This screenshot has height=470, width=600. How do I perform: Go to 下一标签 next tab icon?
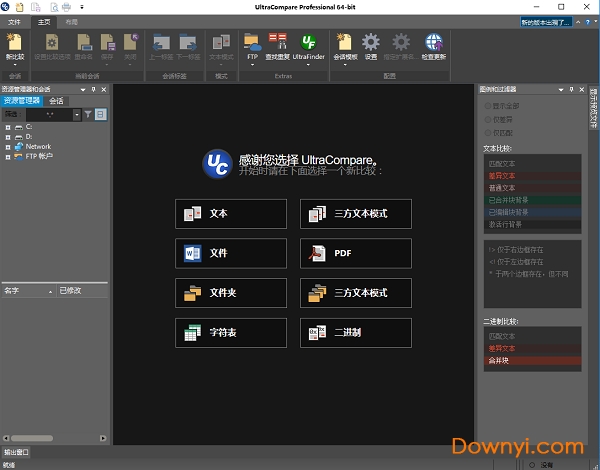tap(188, 42)
